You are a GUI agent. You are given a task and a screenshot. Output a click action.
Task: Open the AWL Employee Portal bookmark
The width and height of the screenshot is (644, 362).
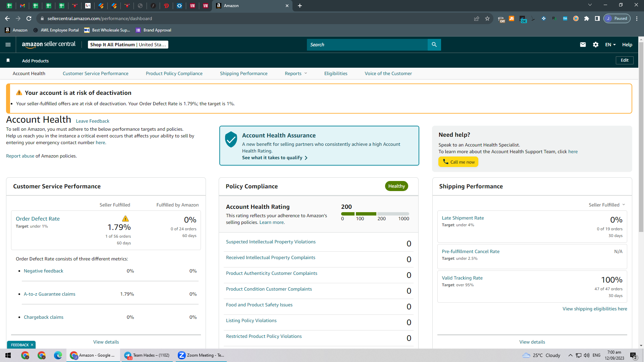click(x=56, y=30)
